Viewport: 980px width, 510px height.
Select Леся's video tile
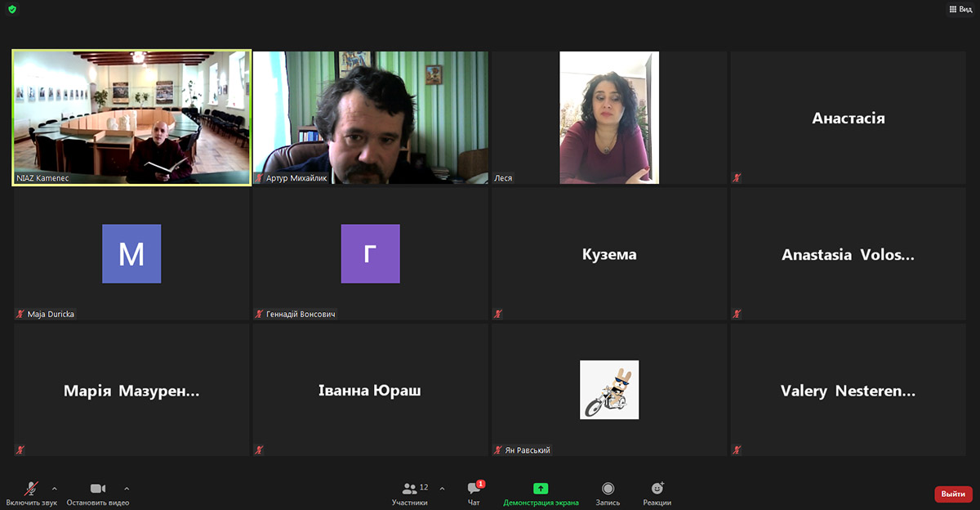[x=609, y=117]
